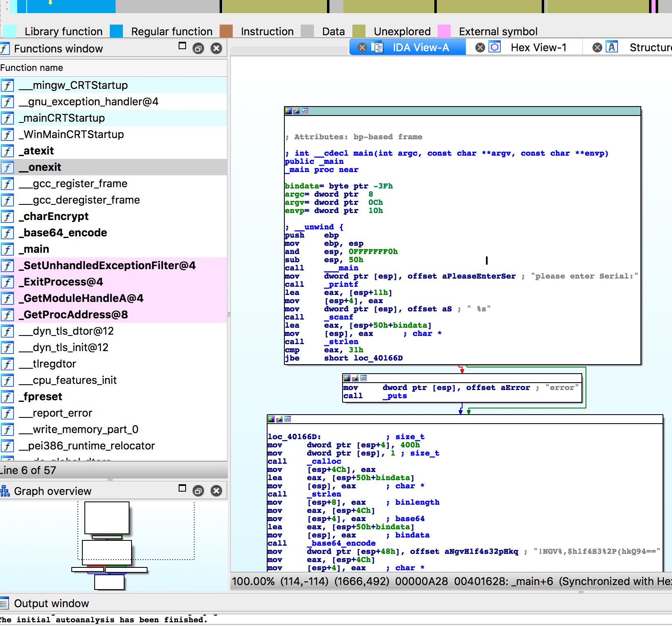Click Functions window title icon
Viewport: 672px width, 626px height.
click(5, 48)
